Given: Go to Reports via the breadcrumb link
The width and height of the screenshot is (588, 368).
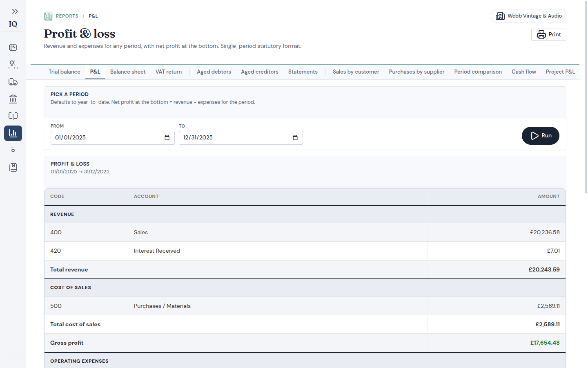Looking at the screenshot, I should point(67,16).
